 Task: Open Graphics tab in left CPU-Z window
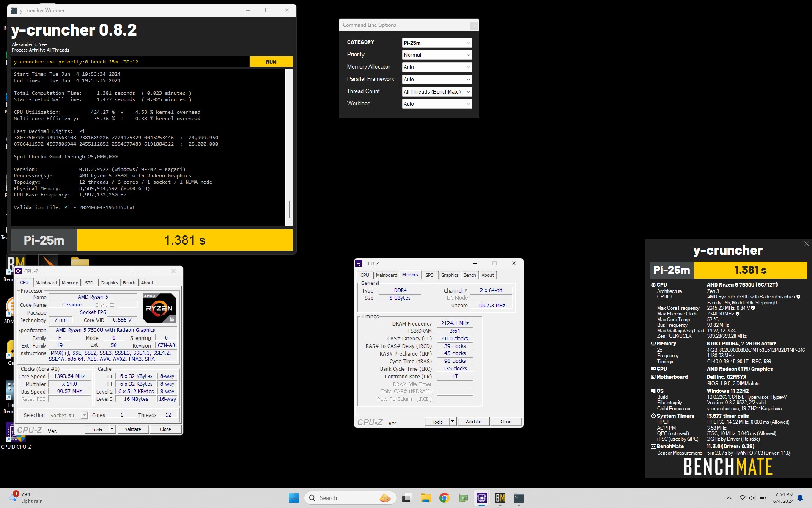pyautogui.click(x=110, y=283)
